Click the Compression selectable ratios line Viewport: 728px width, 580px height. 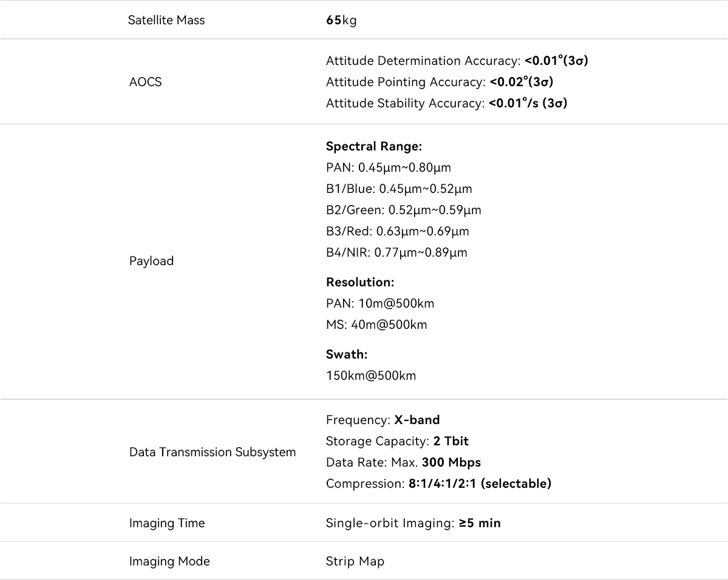(438, 484)
